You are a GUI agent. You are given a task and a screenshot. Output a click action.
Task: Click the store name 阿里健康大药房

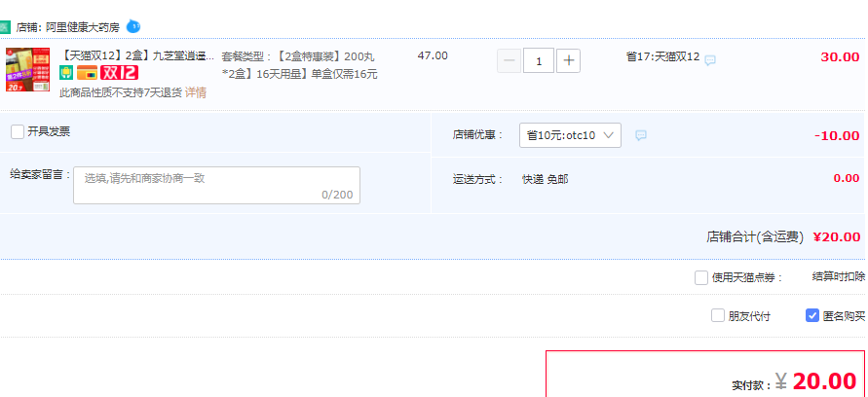point(83,27)
